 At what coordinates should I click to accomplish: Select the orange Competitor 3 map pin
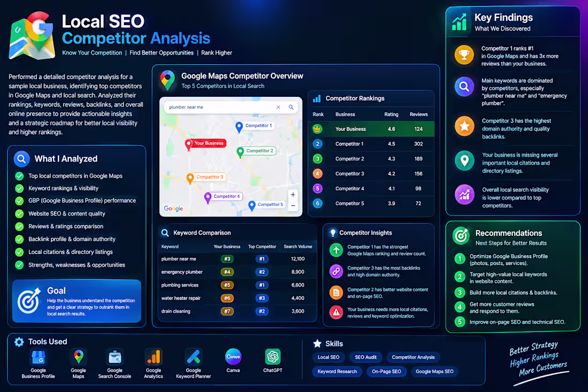point(190,179)
